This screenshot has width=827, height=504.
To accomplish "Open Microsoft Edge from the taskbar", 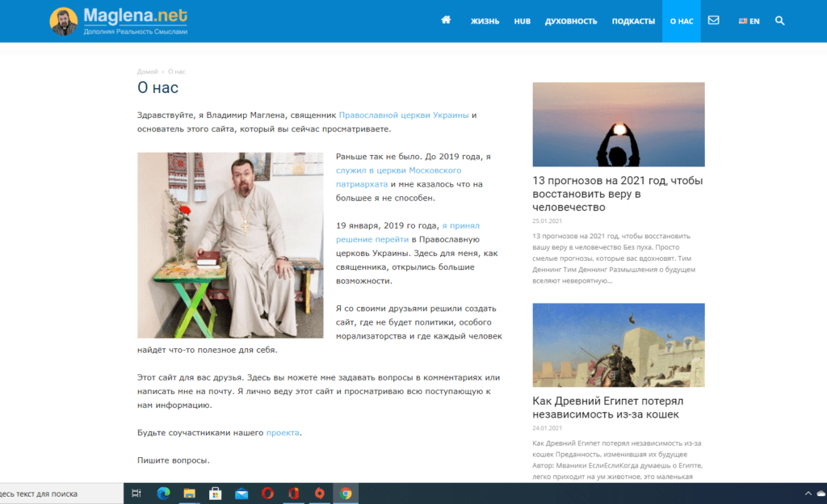I will (x=163, y=493).
